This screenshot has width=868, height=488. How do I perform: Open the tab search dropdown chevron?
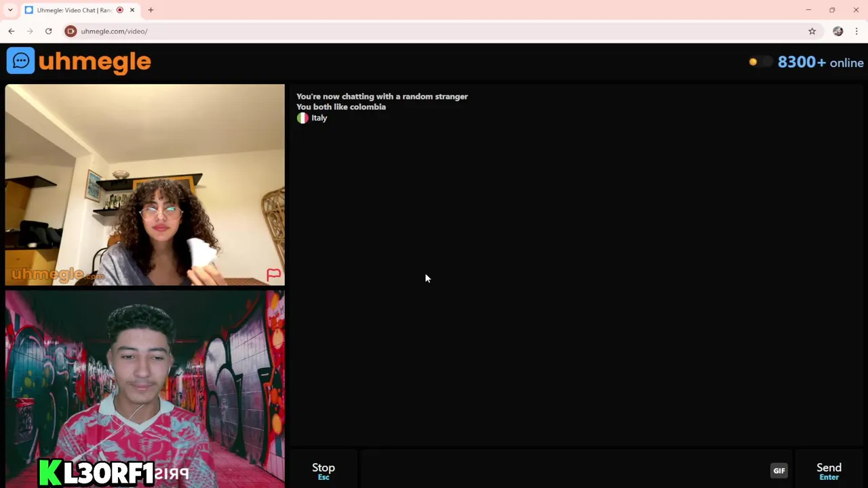click(10, 10)
